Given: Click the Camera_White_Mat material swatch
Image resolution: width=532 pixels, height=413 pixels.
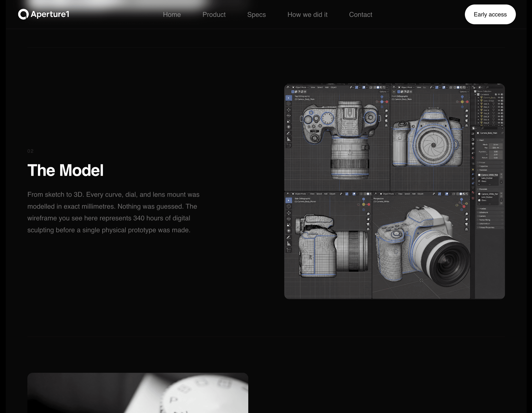Looking at the screenshot, I should coord(479,175).
